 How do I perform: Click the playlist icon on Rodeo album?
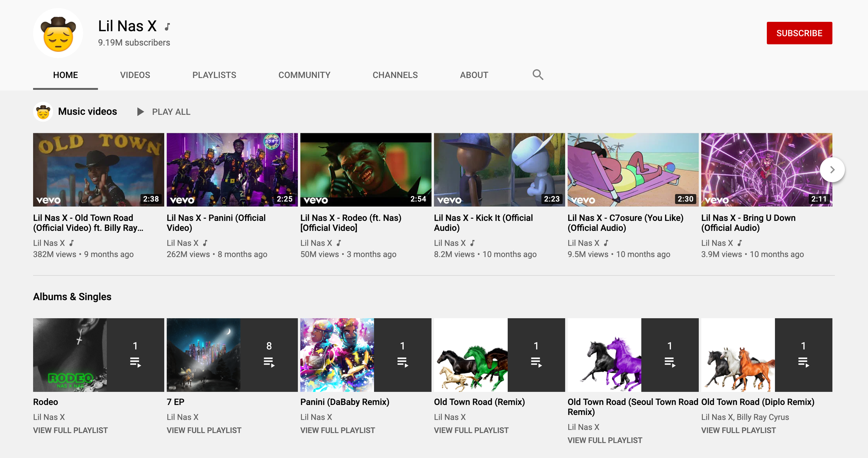click(135, 362)
